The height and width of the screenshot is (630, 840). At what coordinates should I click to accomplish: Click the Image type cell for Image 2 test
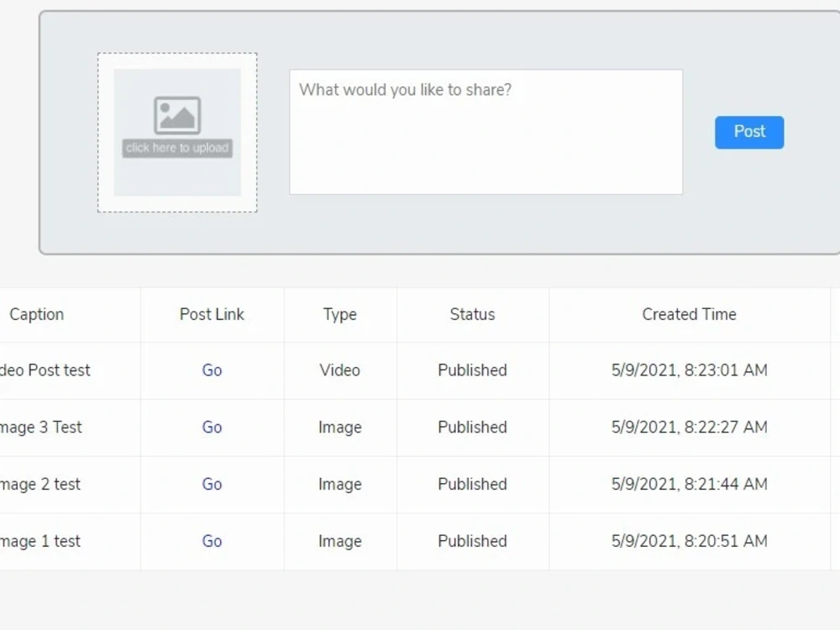click(x=339, y=485)
